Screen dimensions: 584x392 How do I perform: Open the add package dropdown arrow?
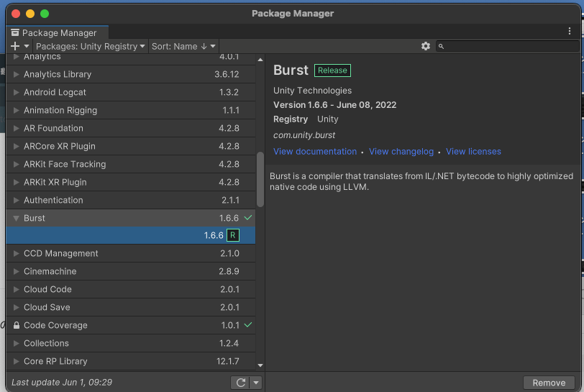click(27, 46)
